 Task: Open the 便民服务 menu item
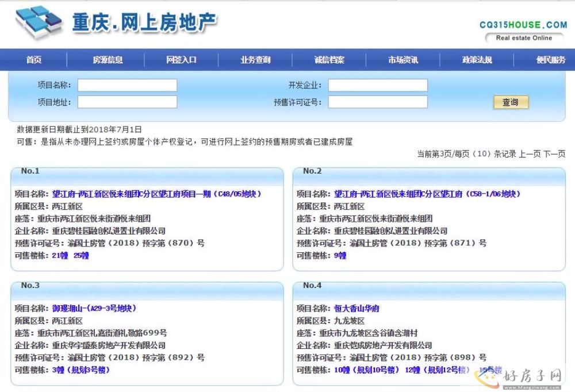550,60
